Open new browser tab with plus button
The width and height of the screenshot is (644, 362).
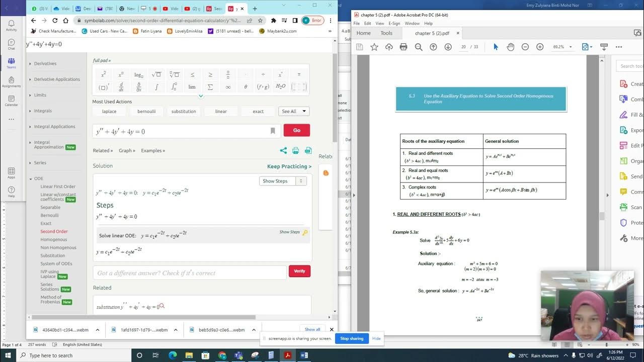pyautogui.click(x=255, y=9)
